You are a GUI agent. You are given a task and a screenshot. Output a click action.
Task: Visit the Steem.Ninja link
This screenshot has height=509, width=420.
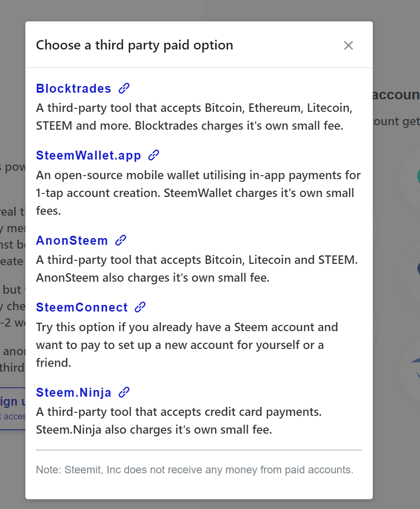(x=73, y=393)
